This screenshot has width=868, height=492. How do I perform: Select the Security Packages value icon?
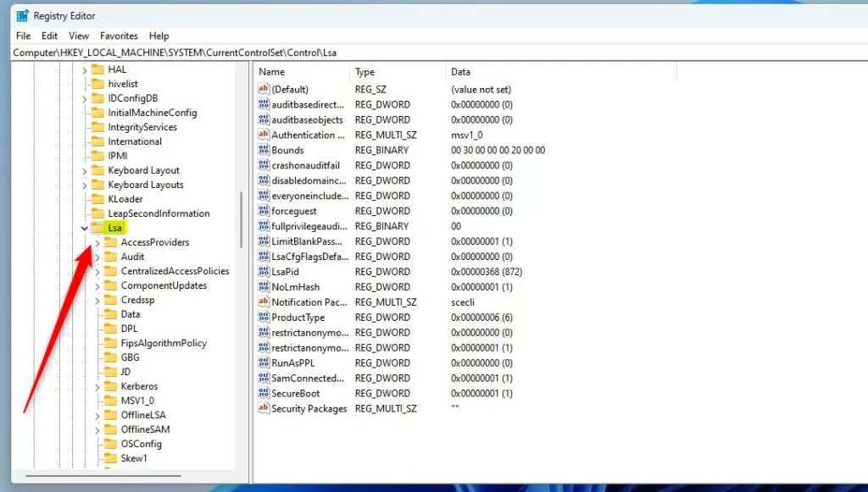point(264,408)
